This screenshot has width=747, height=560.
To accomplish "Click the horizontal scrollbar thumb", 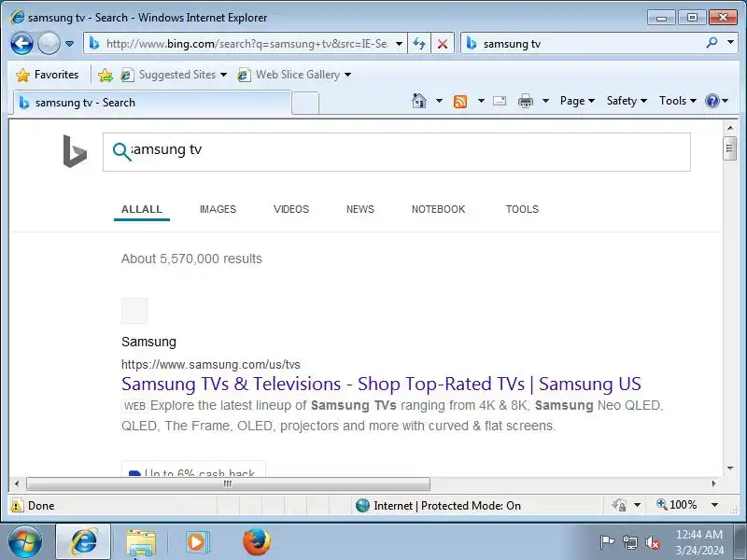I will click(228, 483).
